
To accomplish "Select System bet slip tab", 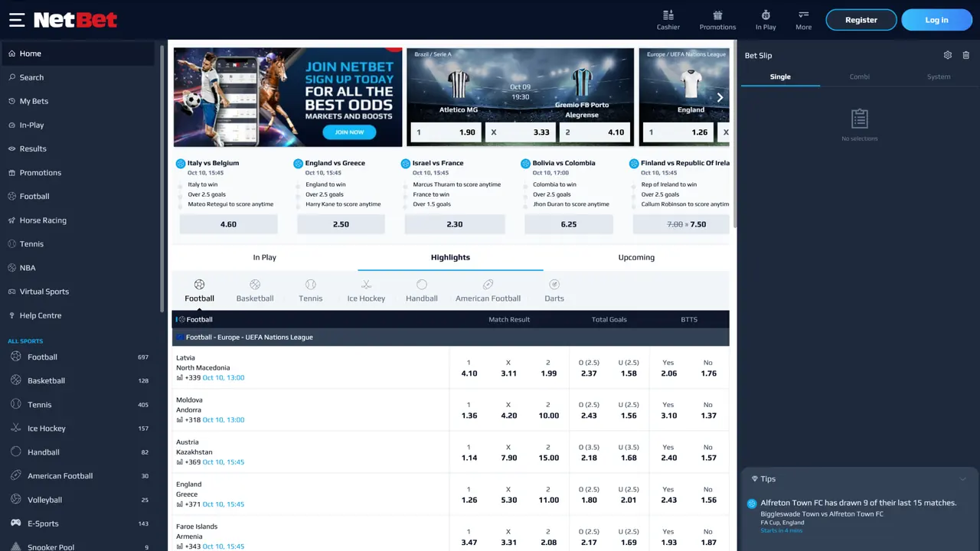I will (939, 77).
